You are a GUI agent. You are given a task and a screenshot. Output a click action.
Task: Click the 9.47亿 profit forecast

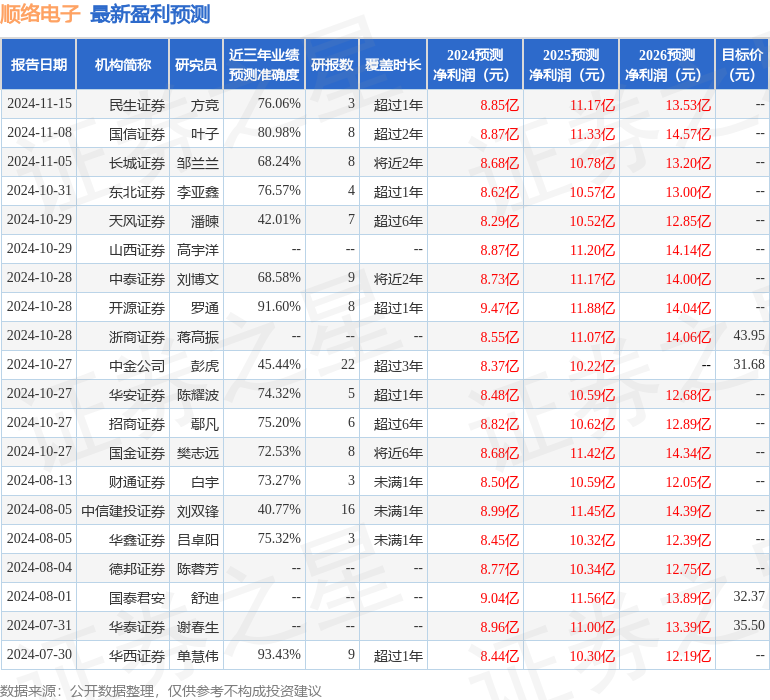tap(499, 308)
